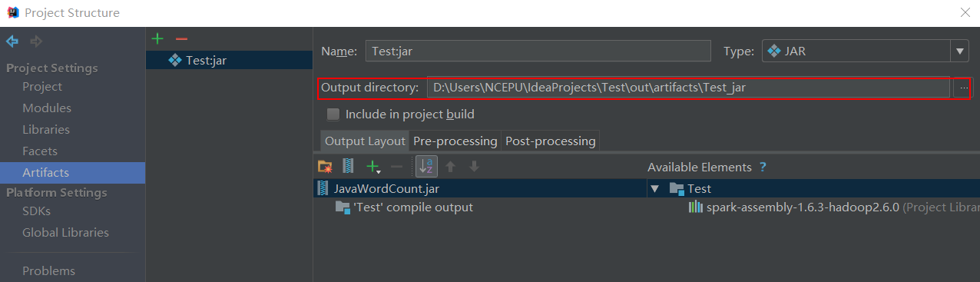980x282 pixels.
Task: Click Create Directory icon in layout toolbar
Action: coord(325,166)
